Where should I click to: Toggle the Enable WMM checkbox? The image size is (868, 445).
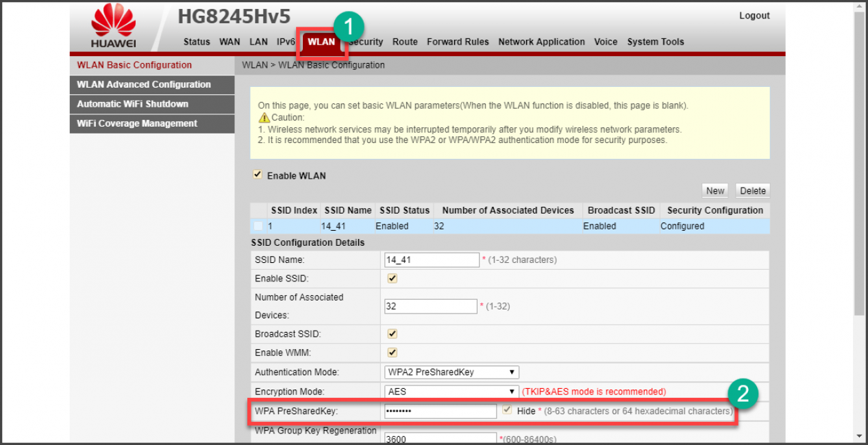(393, 353)
